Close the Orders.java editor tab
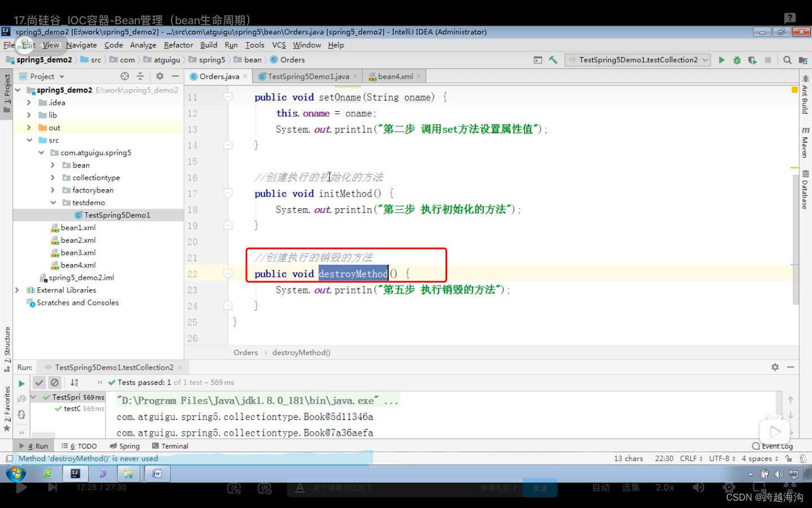The width and height of the screenshot is (812, 508). coord(245,77)
